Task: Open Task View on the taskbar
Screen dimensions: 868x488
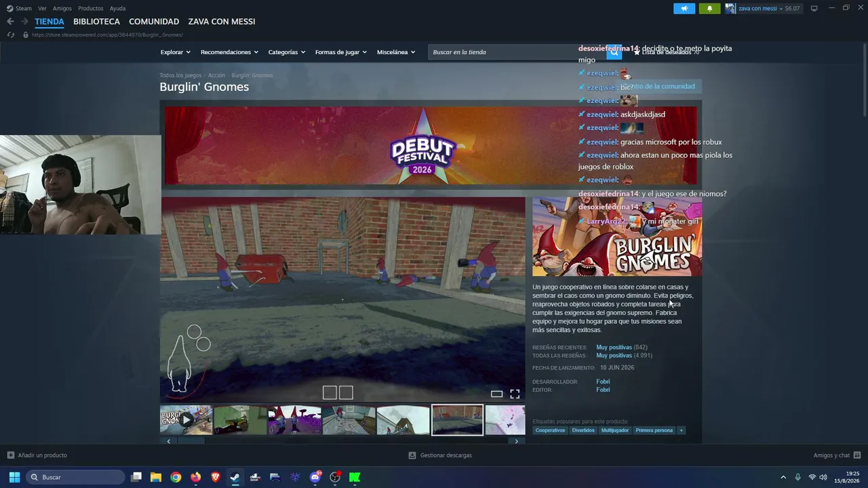Action: [136, 477]
